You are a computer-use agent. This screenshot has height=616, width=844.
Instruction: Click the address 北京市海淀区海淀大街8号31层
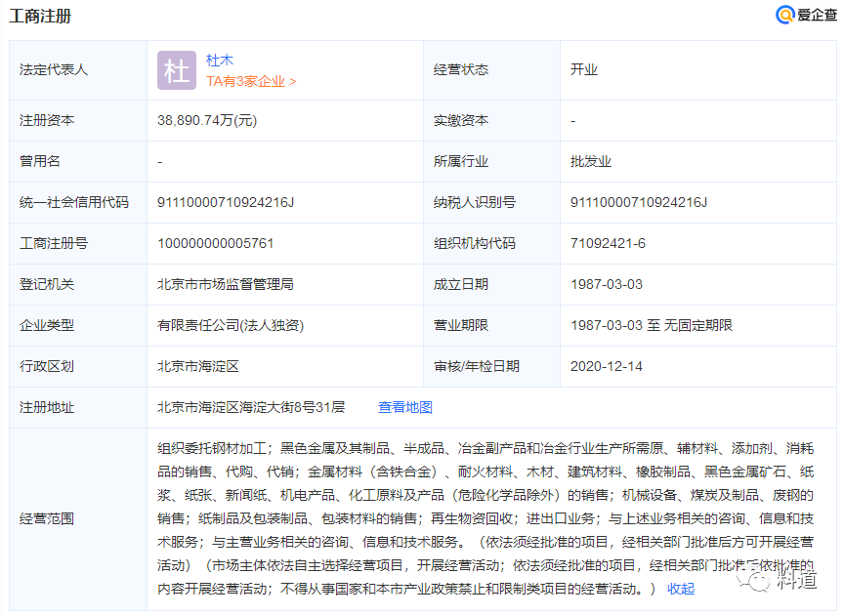click(251, 407)
